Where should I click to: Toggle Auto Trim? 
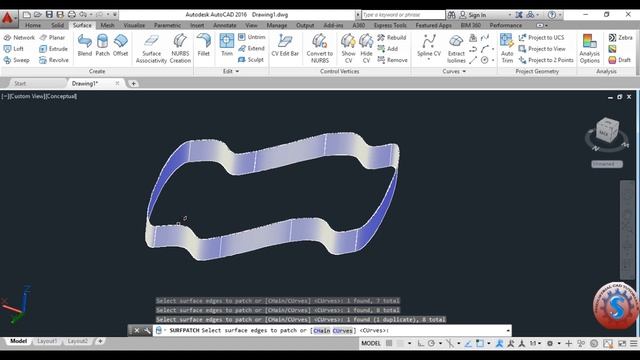click(x=507, y=49)
